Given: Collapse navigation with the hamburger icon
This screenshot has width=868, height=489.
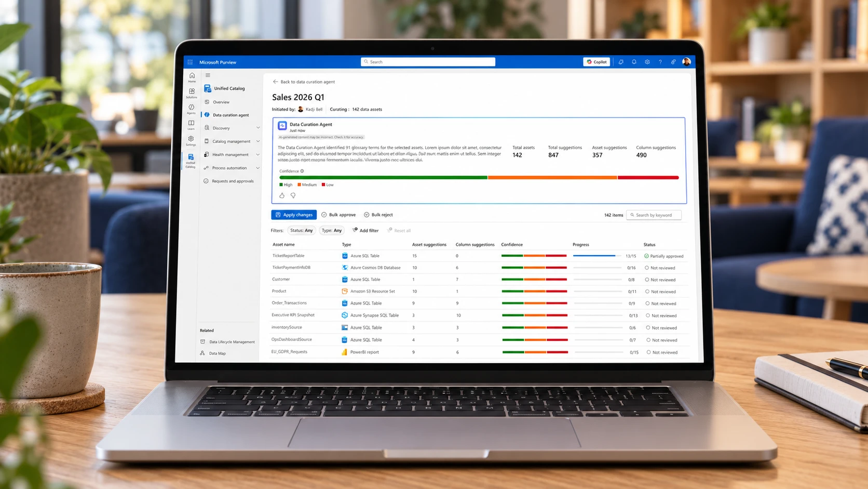Looking at the screenshot, I should click(208, 75).
